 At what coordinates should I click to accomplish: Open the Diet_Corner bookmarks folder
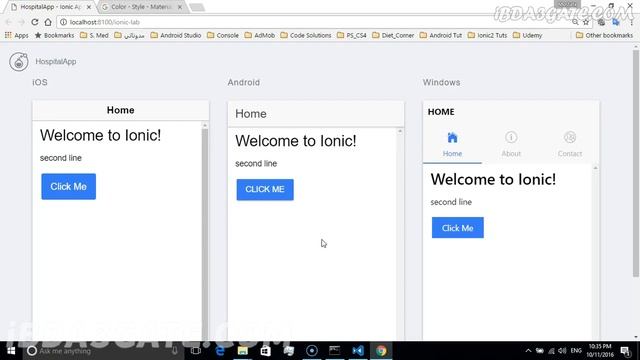tap(393, 36)
